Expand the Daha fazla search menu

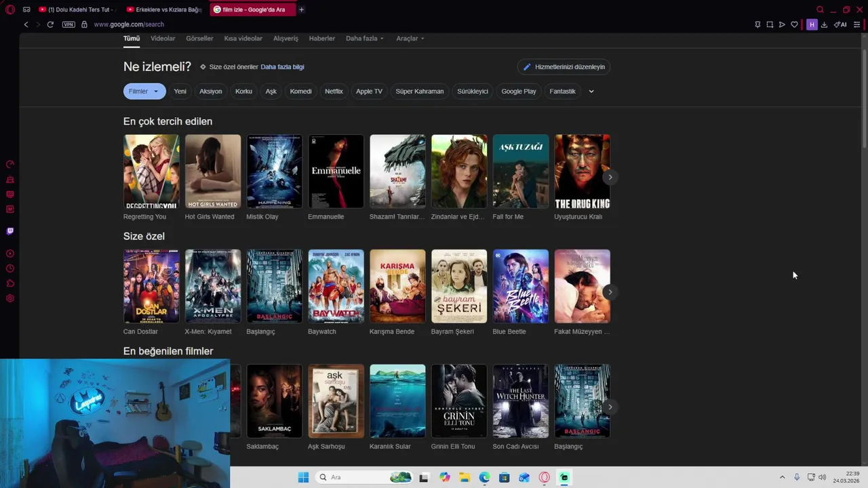pos(365,39)
